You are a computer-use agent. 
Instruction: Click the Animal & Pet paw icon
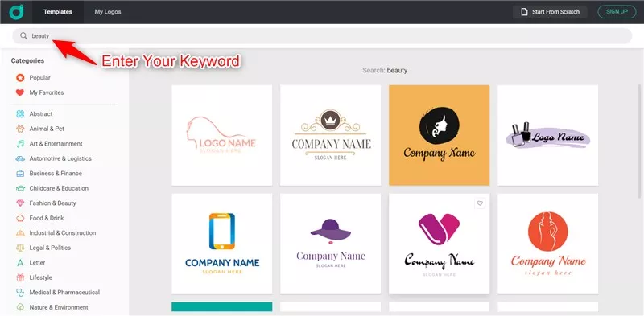click(20, 129)
